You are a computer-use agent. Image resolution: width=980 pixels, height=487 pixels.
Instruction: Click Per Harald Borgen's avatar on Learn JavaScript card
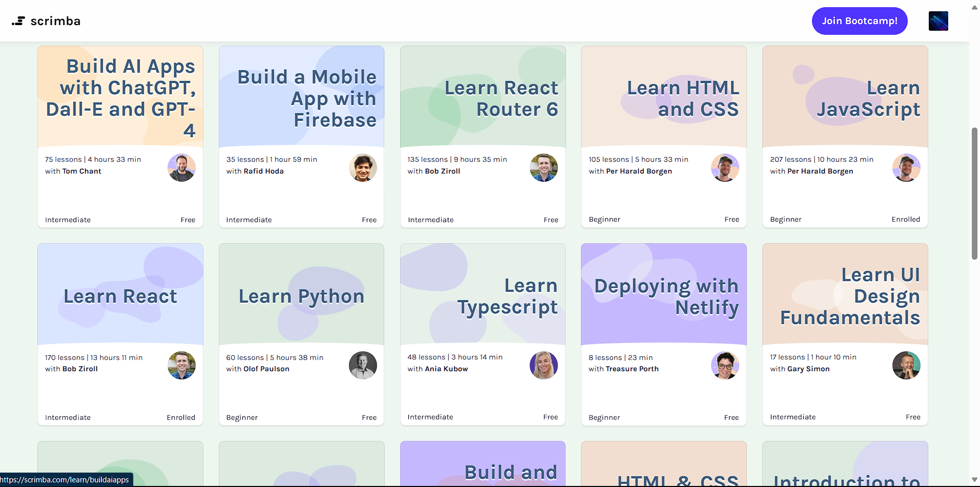906,167
